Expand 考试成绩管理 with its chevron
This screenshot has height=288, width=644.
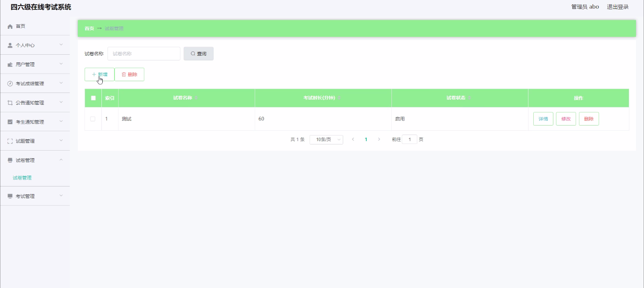(61, 83)
